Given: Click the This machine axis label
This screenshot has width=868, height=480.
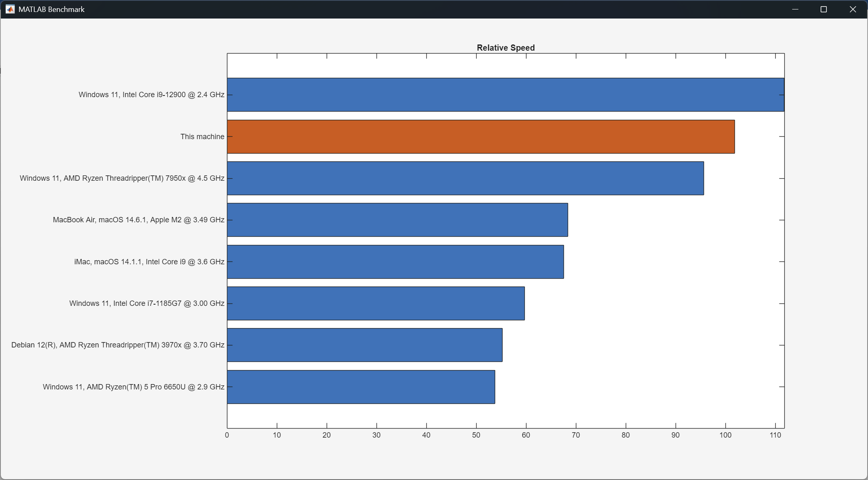Looking at the screenshot, I should [202, 137].
